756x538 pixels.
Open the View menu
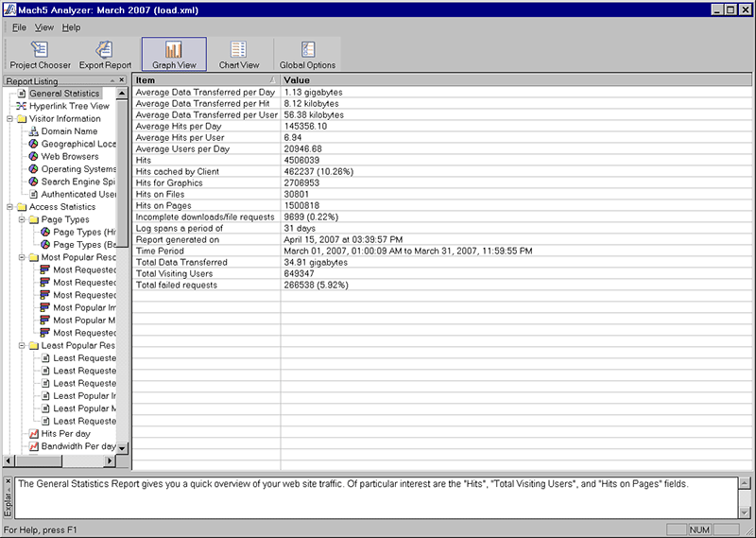coord(43,27)
